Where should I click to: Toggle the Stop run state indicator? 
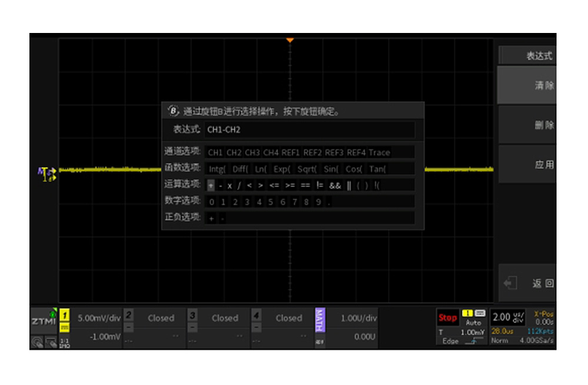(447, 318)
